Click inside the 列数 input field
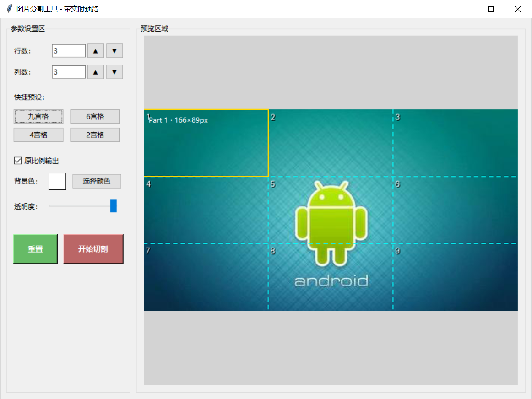The image size is (532, 399). coord(68,71)
